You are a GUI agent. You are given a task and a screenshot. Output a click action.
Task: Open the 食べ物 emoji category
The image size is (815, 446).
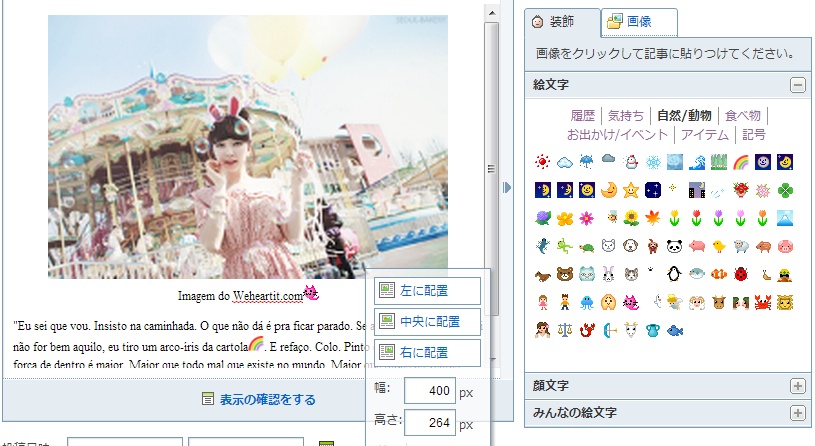click(743, 115)
